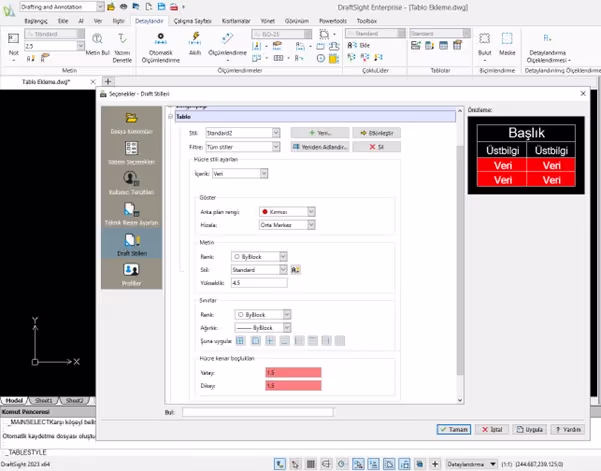Switch to the Başlangıç ribbon tab
This screenshot has width=601, height=471.
(x=36, y=21)
